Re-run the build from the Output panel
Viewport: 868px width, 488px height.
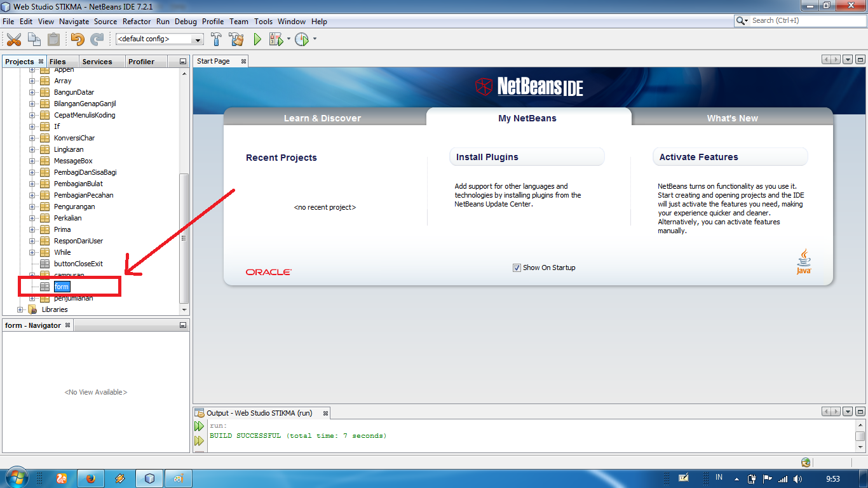click(199, 426)
